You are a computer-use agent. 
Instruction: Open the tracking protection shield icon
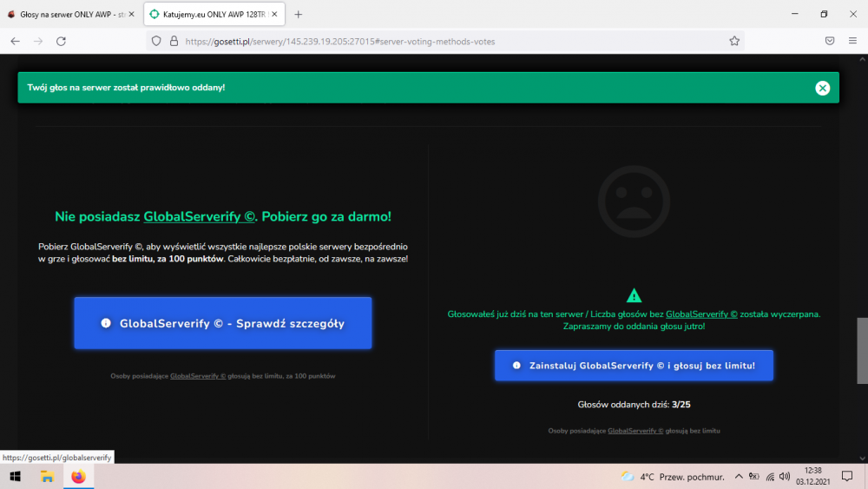point(156,41)
